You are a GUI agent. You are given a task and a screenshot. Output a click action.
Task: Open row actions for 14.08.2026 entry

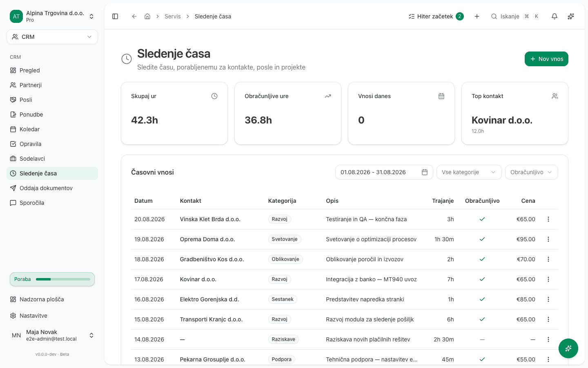[x=548, y=339]
